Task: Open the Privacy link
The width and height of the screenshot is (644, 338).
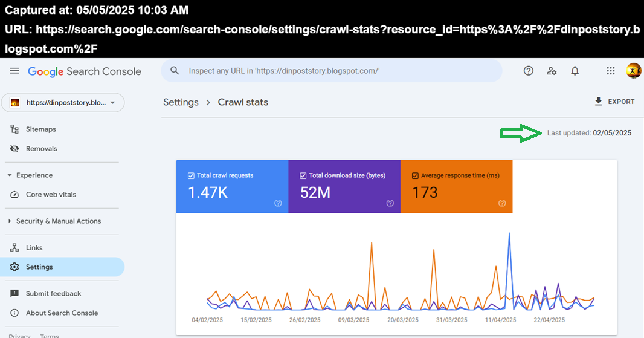Action: tap(19, 336)
